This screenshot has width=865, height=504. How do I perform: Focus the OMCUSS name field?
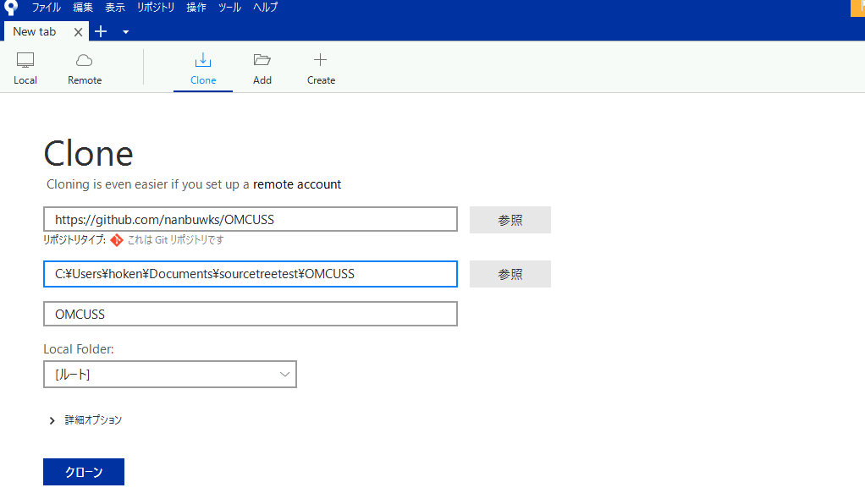pyautogui.click(x=251, y=314)
